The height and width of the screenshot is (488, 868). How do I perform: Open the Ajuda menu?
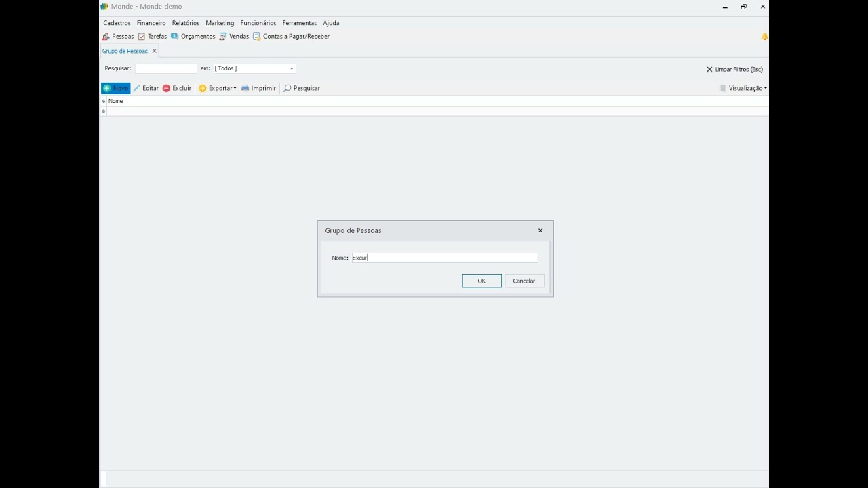tap(331, 23)
